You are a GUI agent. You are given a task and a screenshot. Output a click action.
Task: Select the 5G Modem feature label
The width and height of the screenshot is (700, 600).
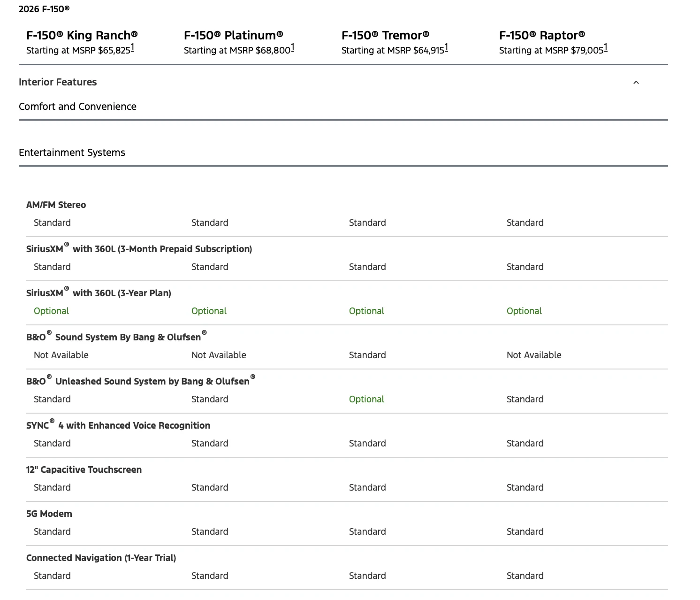(49, 514)
